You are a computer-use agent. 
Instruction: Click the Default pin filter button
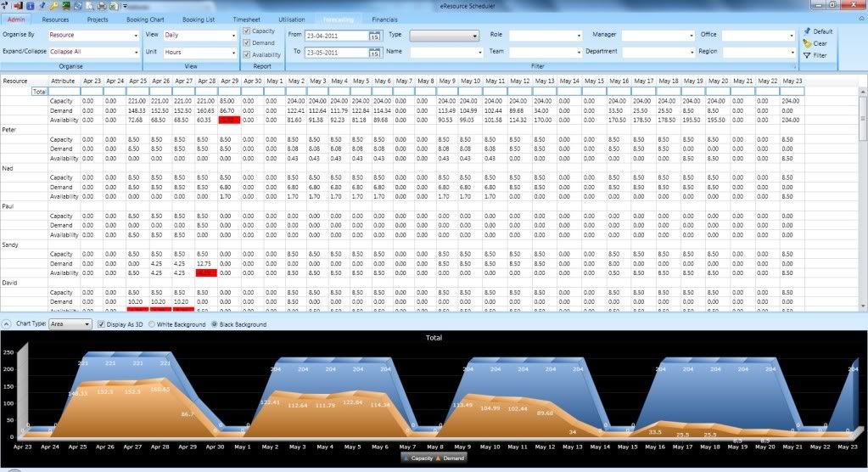(x=818, y=31)
